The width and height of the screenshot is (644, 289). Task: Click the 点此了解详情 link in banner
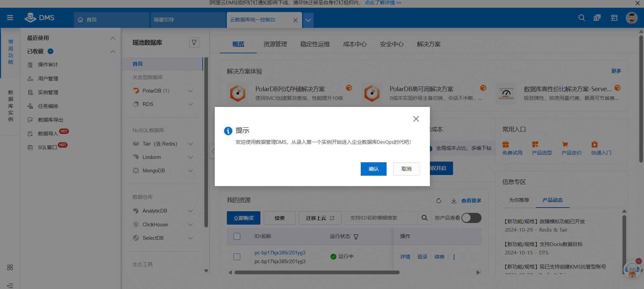click(383, 3)
